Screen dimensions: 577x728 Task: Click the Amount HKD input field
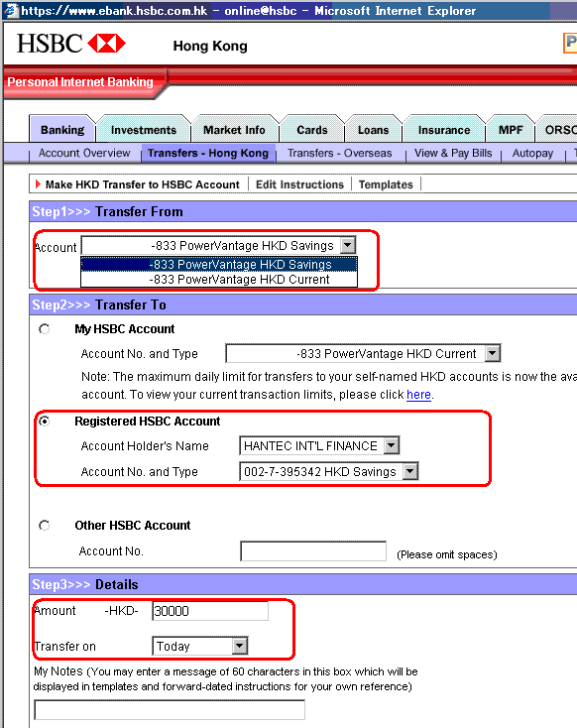pos(210,611)
